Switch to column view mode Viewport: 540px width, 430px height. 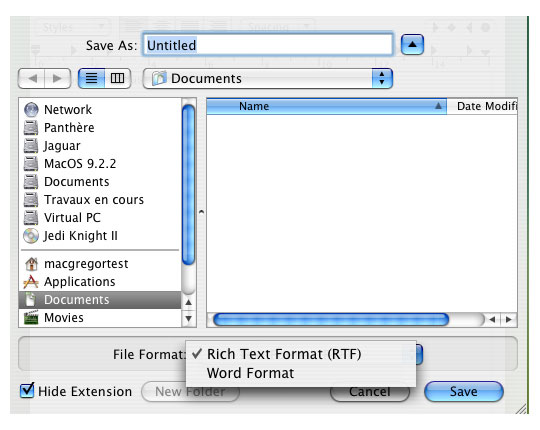(x=117, y=78)
